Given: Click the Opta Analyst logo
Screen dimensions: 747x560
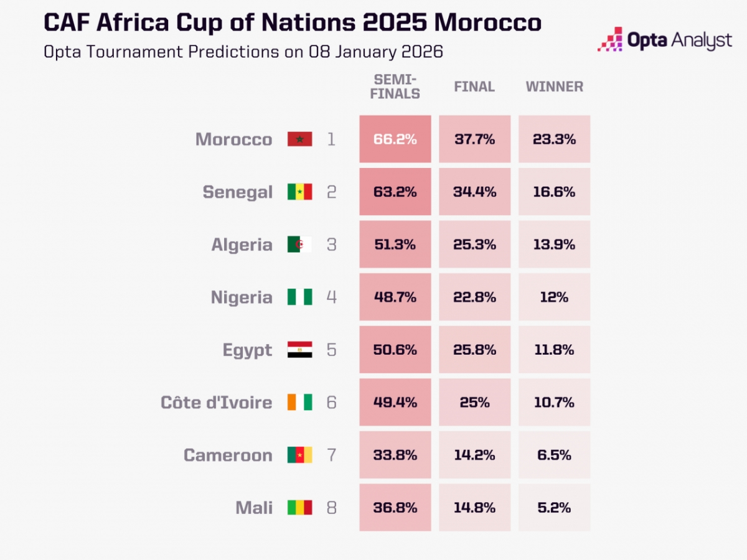Looking at the screenshot, I should (x=665, y=40).
